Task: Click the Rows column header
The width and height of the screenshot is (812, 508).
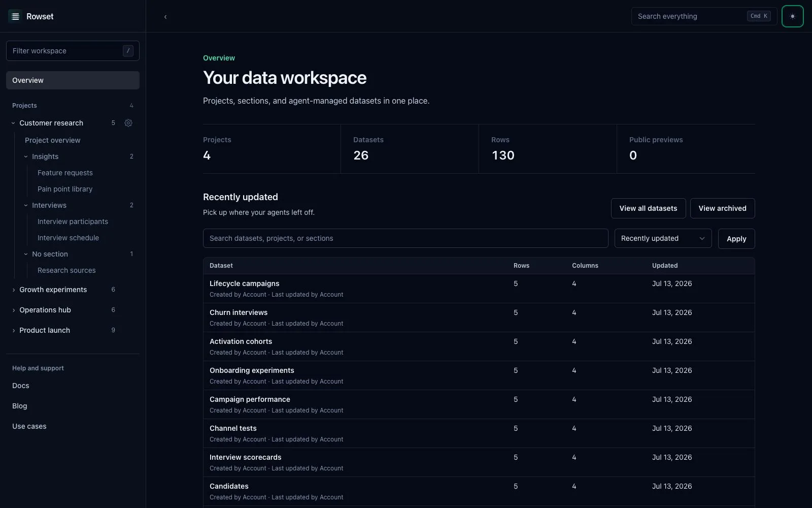Action: pyautogui.click(x=521, y=266)
